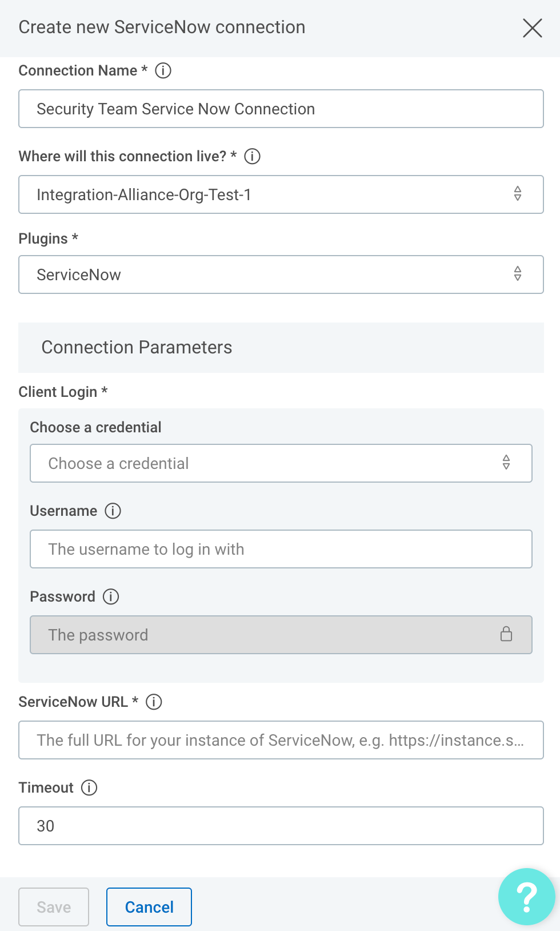Close the Create new ServiceNow connection dialog
This screenshot has width=560, height=931.
(x=532, y=27)
